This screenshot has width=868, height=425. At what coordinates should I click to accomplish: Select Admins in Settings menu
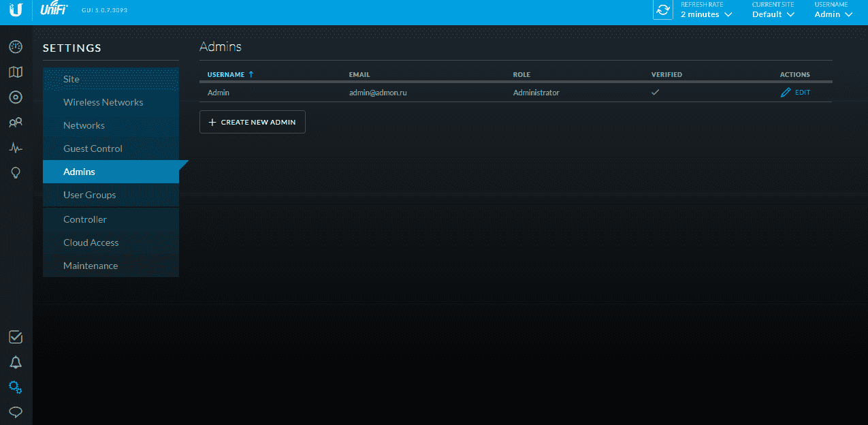pyautogui.click(x=111, y=172)
